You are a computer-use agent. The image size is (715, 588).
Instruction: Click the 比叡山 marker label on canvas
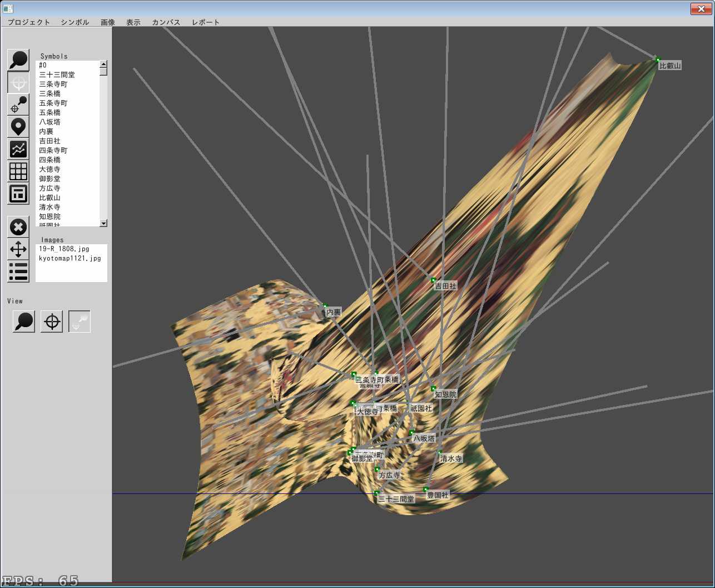[670, 66]
